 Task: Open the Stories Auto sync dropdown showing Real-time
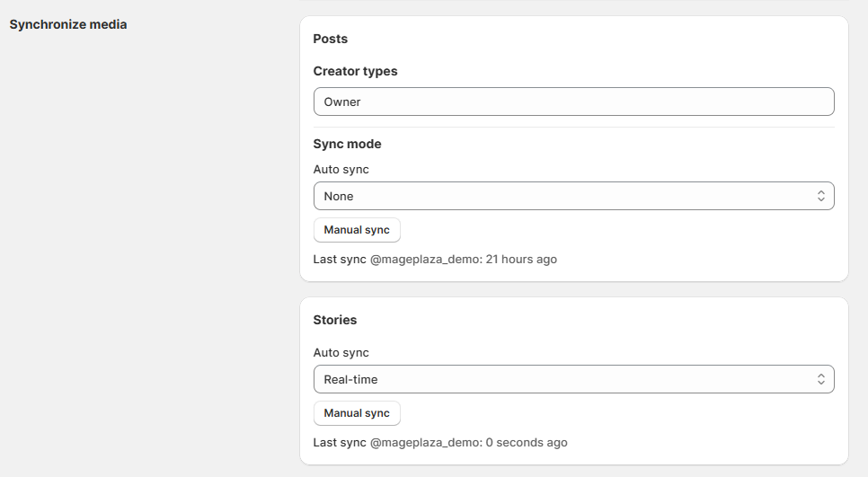coord(573,379)
